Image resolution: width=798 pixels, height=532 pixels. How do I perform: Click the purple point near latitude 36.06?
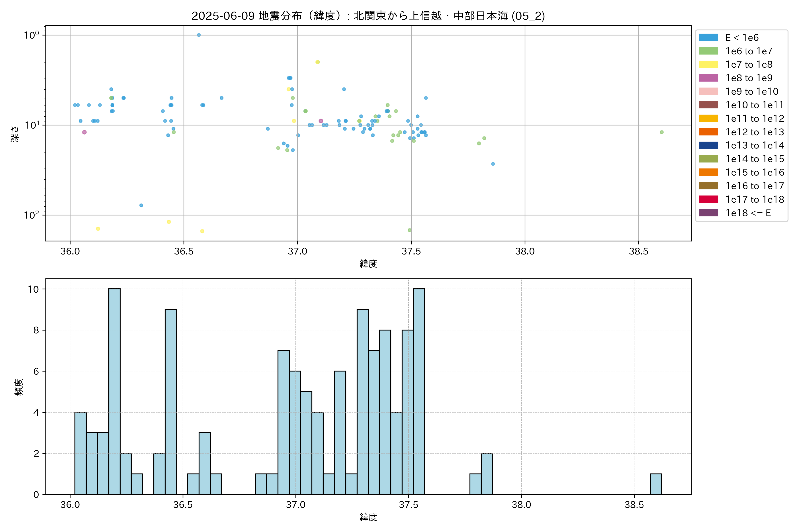(x=84, y=132)
